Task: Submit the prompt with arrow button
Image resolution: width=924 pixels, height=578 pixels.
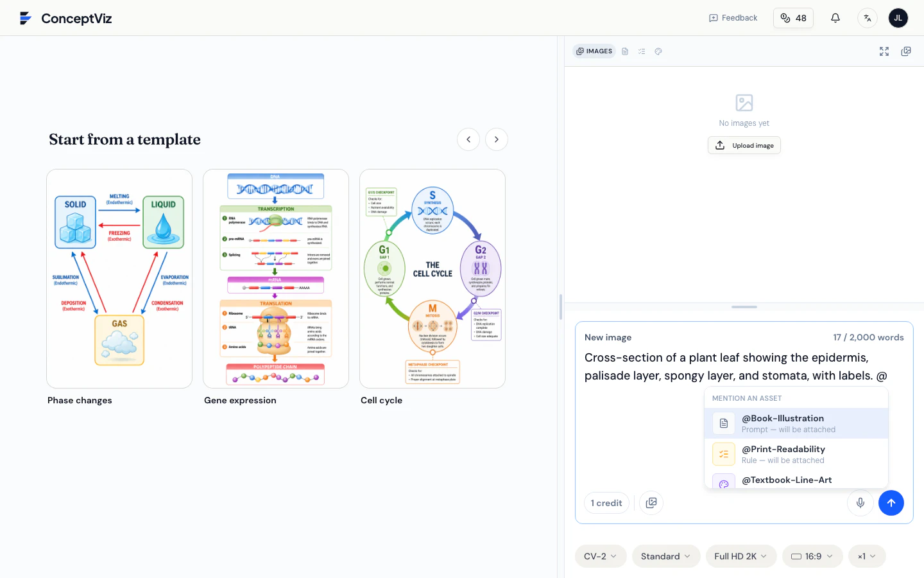Action: 891,503
